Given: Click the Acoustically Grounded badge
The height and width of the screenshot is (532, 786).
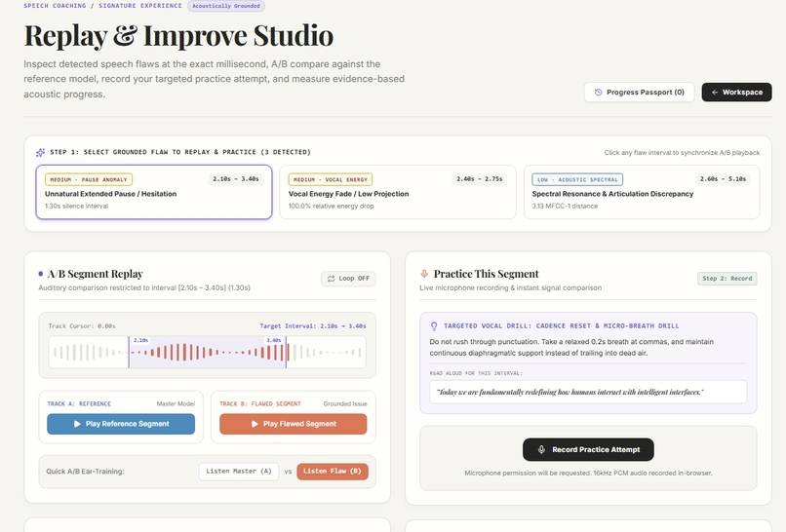Looking at the screenshot, I should pos(226,6).
